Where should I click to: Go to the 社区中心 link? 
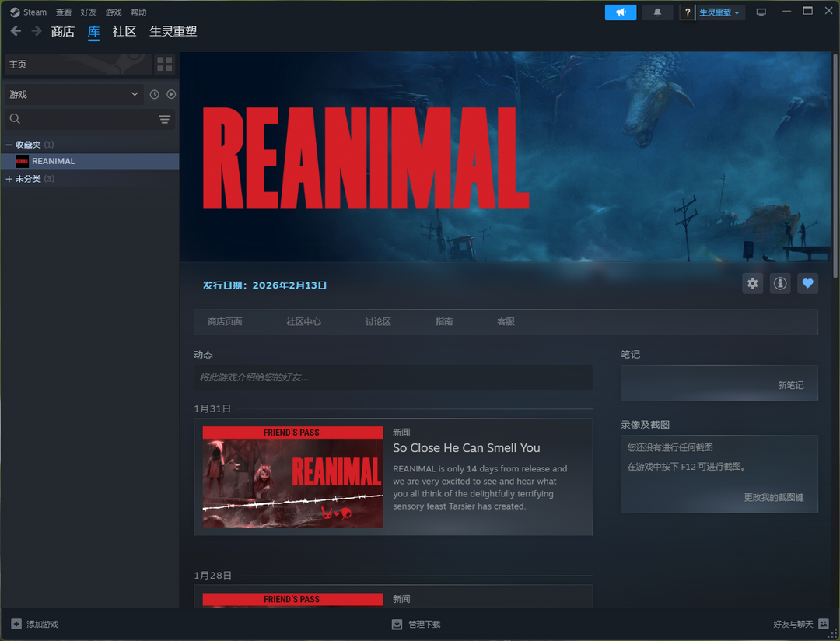click(303, 321)
